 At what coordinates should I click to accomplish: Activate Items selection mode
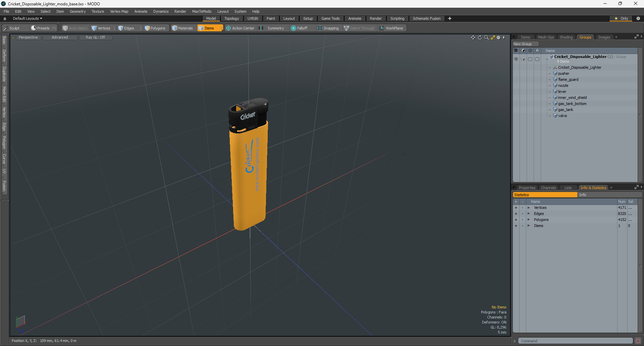coord(210,28)
